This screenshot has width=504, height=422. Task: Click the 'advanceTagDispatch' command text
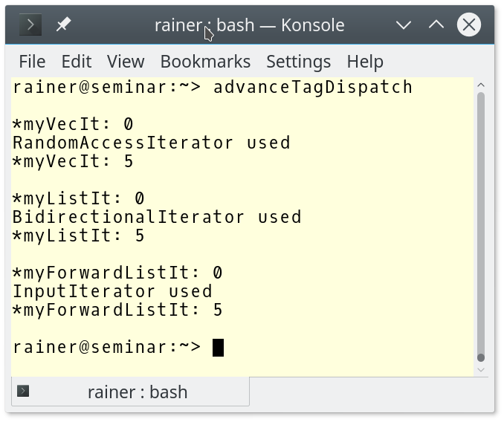point(313,87)
